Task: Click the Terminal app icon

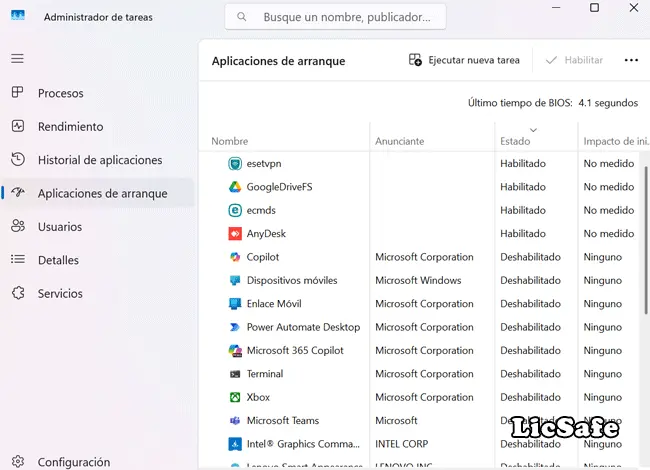Action: pyautogui.click(x=235, y=374)
